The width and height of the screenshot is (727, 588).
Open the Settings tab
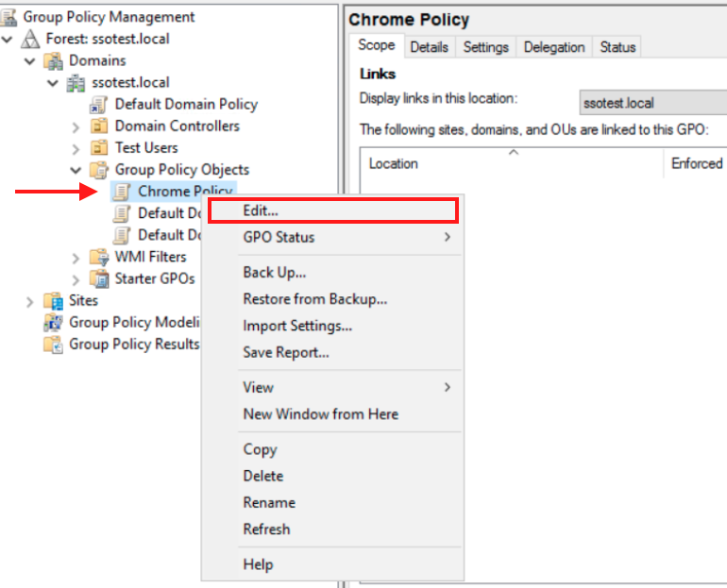[486, 47]
